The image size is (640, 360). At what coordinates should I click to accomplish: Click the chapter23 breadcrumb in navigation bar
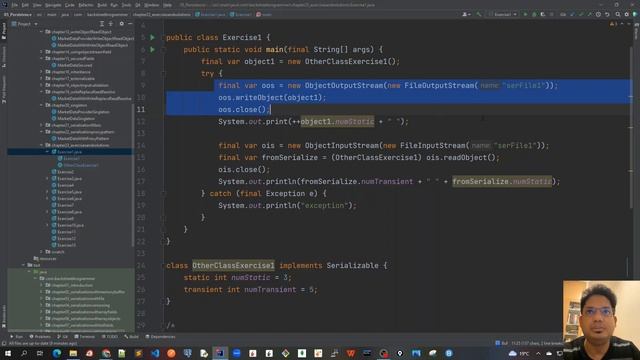[x=162, y=14]
